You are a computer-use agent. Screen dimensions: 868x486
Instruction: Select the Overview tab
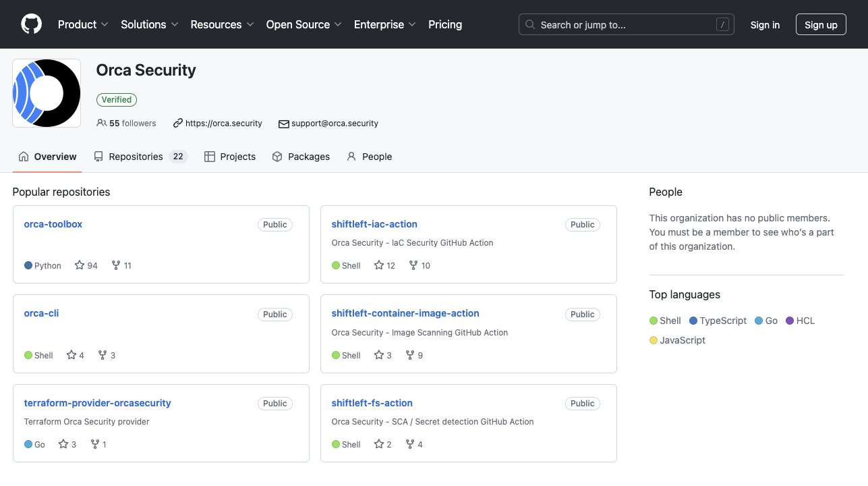pos(47,157)
